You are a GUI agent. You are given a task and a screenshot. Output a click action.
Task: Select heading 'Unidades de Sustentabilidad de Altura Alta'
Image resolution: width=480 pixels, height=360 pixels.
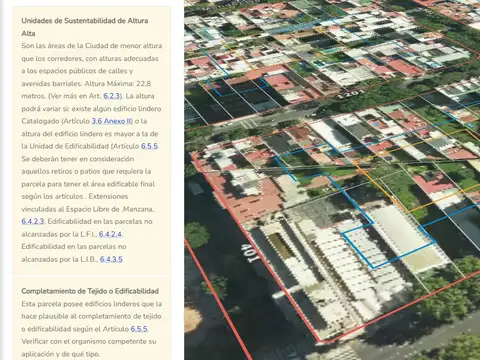click(85, 27)
